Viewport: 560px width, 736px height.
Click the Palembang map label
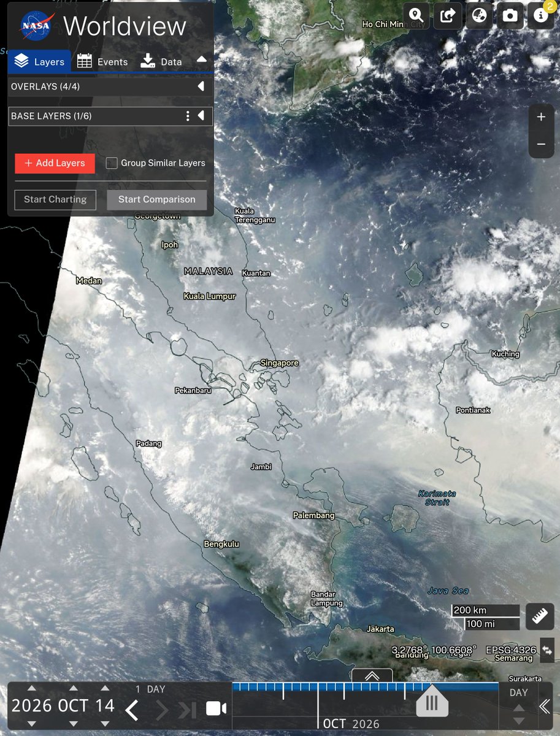pos(314,516)
